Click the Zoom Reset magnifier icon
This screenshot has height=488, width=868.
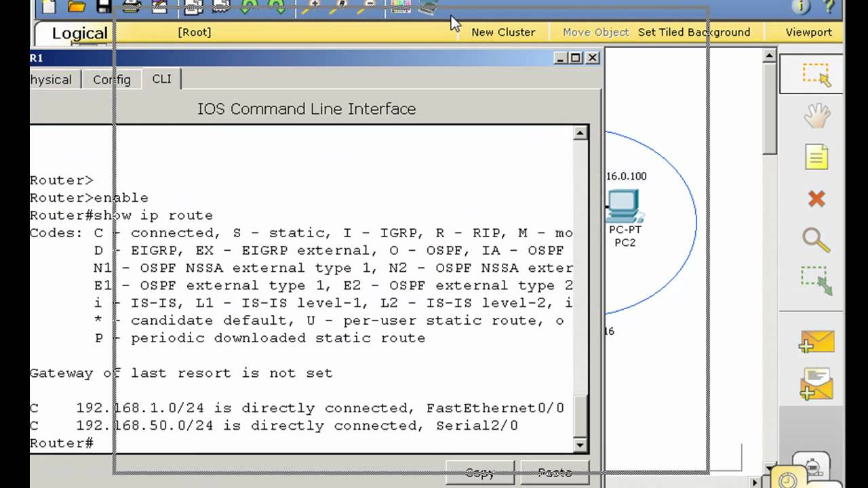(339, 7)
